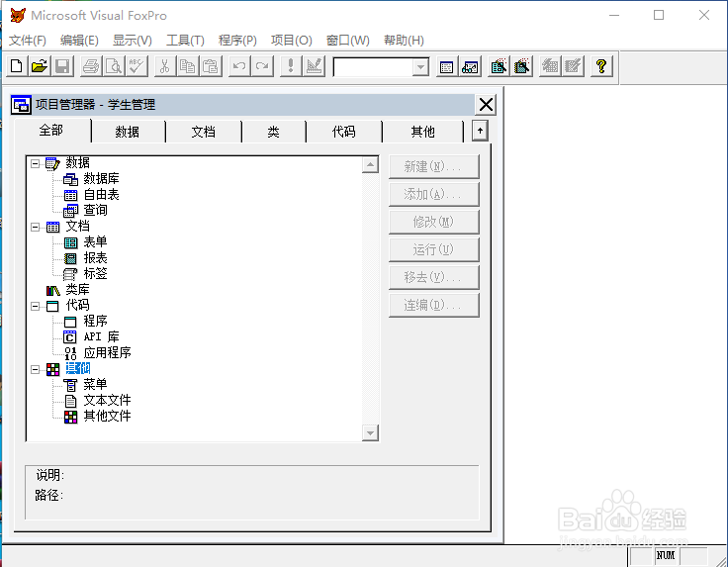Click the Redo arrow icon
The height and width of the screenshot is (567, 728).
pyautogui.click(x=262, y=66)
